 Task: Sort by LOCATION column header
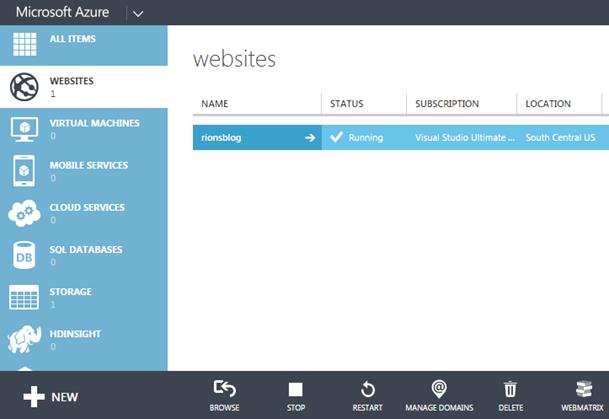(548, 104)
